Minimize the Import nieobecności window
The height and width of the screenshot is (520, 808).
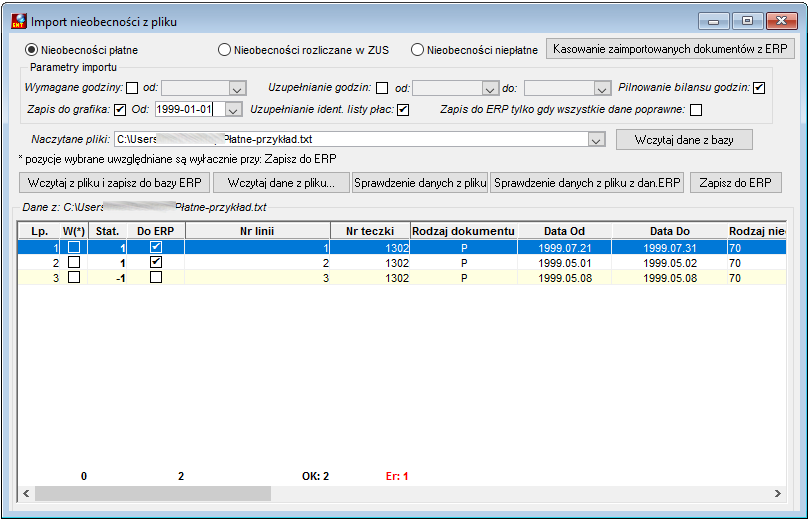(x=713, y=21)
